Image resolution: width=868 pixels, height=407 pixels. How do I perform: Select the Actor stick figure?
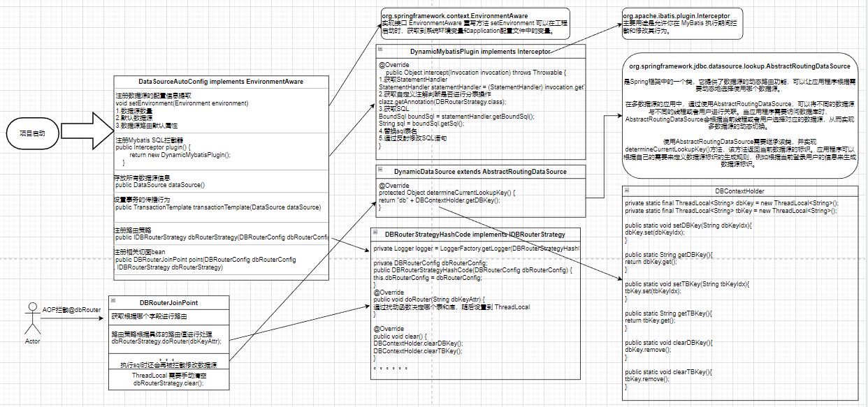pos(32,320)
